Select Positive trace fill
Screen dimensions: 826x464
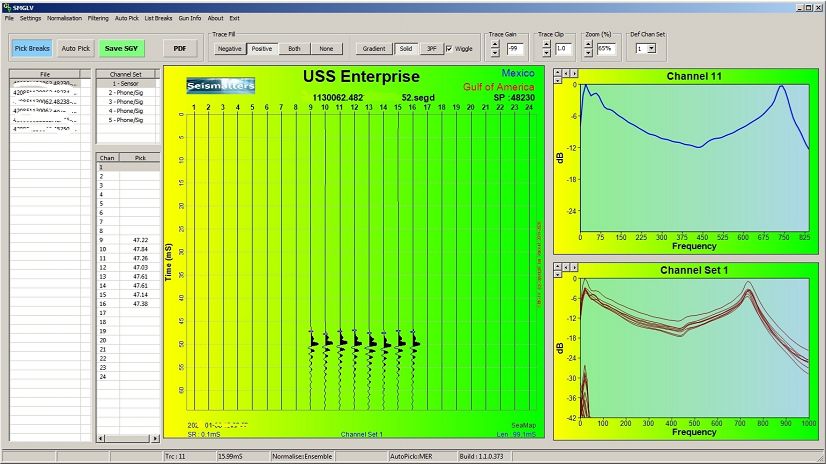click(x=262, y=48)
